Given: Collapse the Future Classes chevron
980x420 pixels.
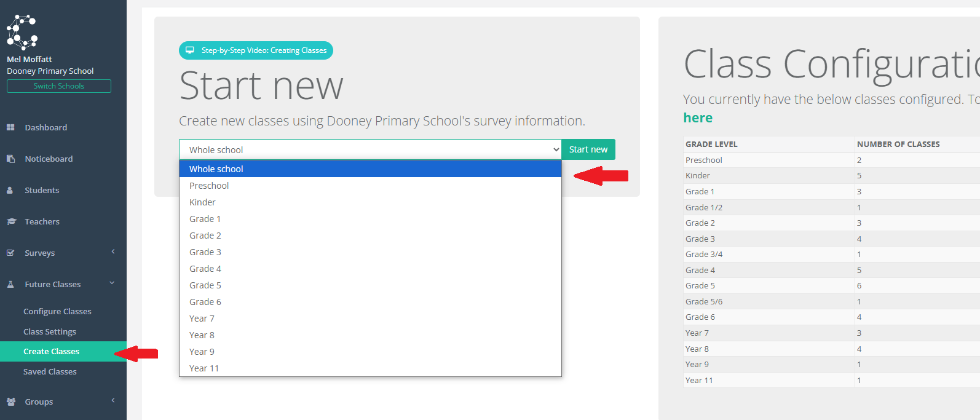Looking at the screenshot, I should (112, 283).
